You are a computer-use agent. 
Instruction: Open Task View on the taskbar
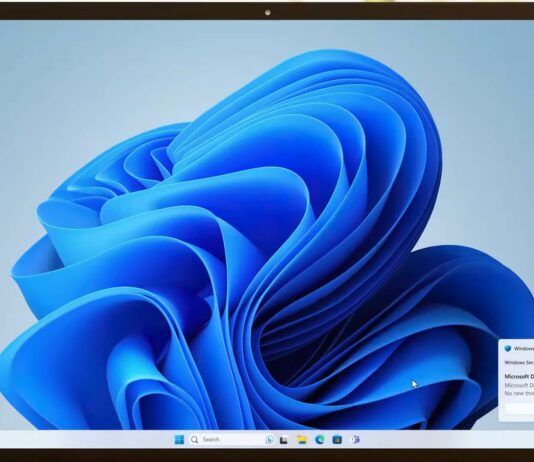pos(284,440)
